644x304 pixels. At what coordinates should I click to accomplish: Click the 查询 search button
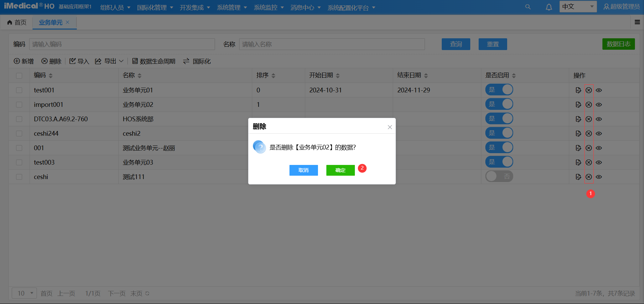456,44
